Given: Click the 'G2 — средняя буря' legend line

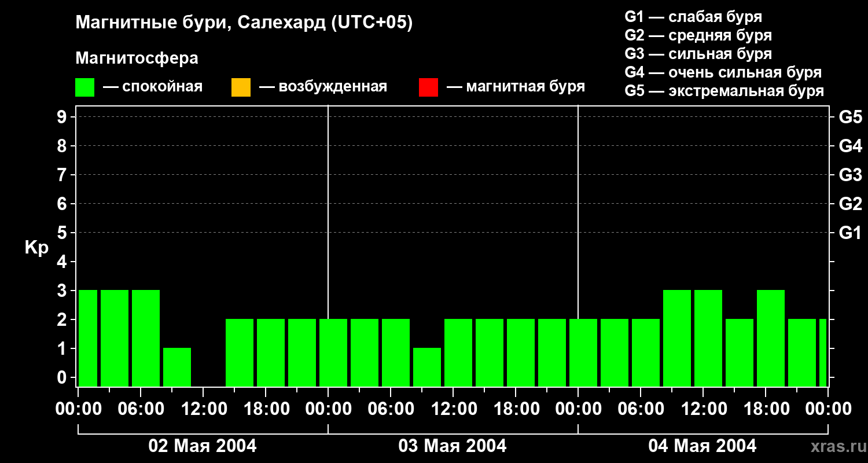Looking at the screenshot, I should (x=698, y=35).
